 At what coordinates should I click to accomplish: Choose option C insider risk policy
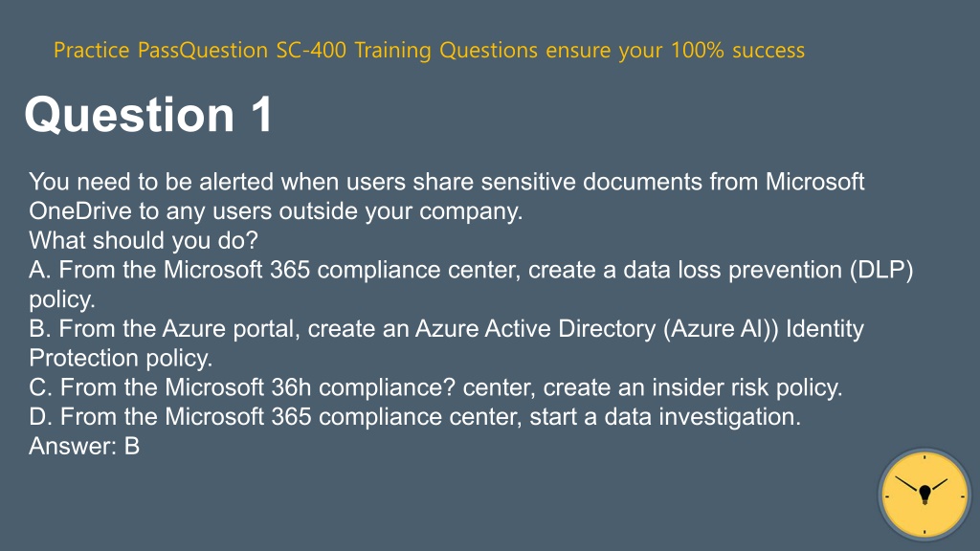click(435, 387)
